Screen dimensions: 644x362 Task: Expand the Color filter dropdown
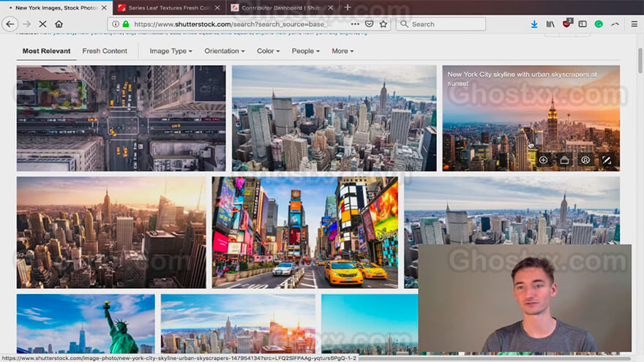pyautogui.click(x=268, y=51)
